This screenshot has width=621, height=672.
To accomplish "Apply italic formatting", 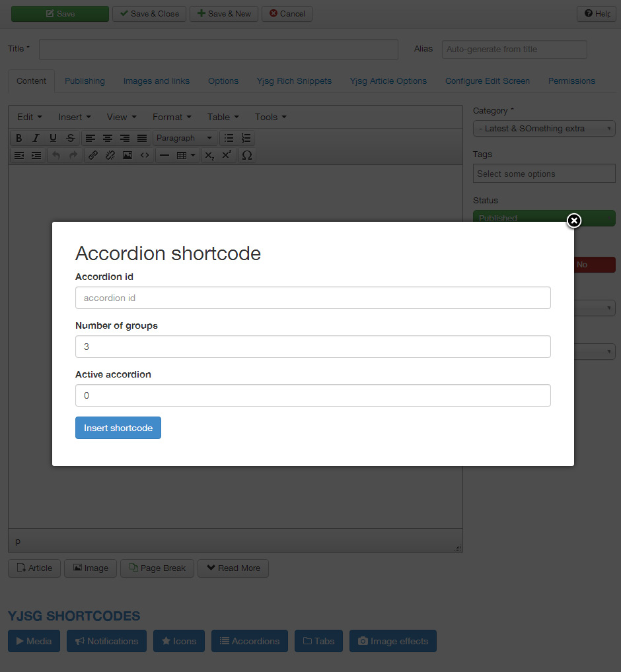I will (36, 138).
